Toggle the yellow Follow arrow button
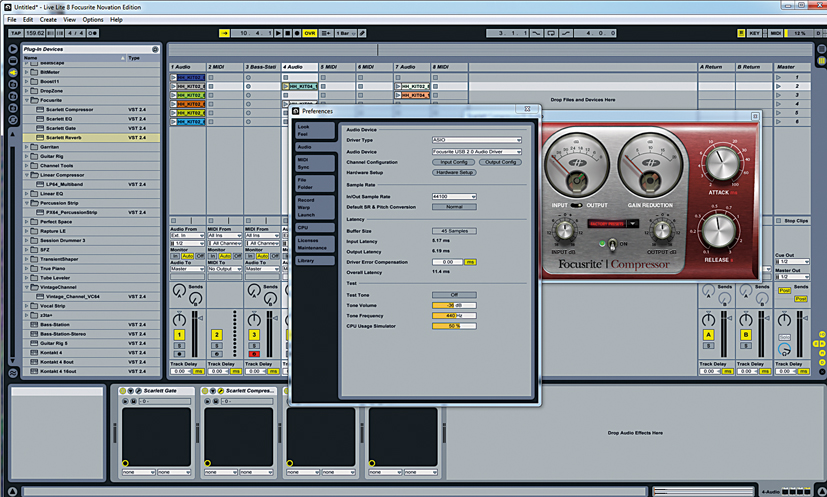The width and height of the screenshot is (827, 497). (x=224, y=33)
